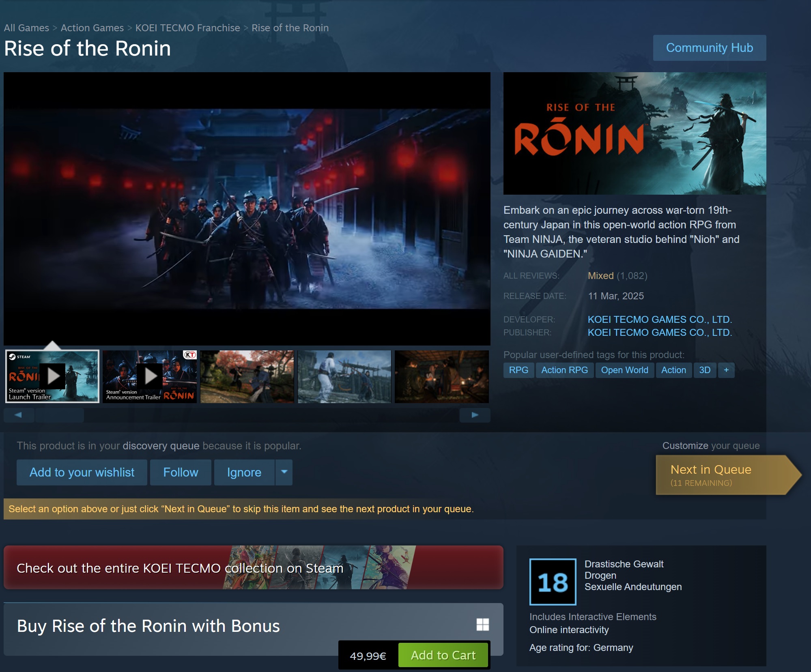Click the plus icon to add tags
Image resolution: width=811 pixels, height=672 pixels.
(x=726, y=370)
